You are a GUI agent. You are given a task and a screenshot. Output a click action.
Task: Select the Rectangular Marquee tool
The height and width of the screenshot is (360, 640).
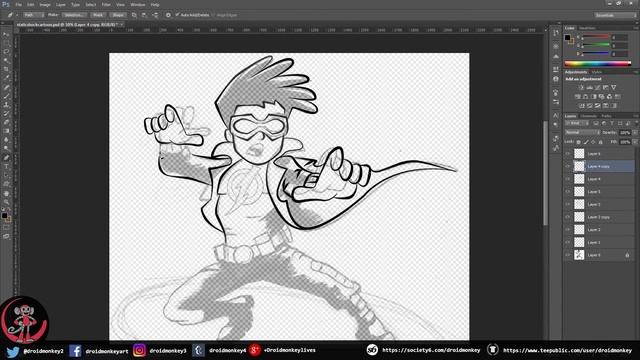pyautogui.click(x=6, y=43)
